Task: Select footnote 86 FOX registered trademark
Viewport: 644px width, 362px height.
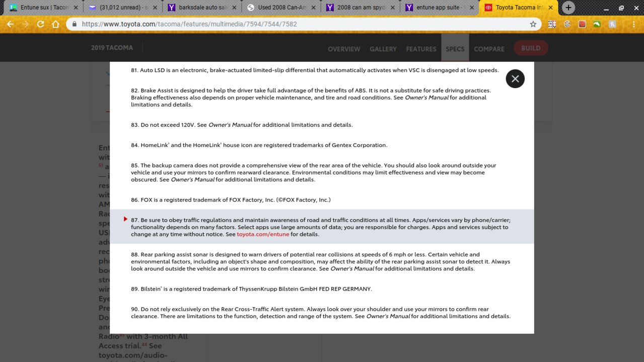Action: click(x=231, y=200)
